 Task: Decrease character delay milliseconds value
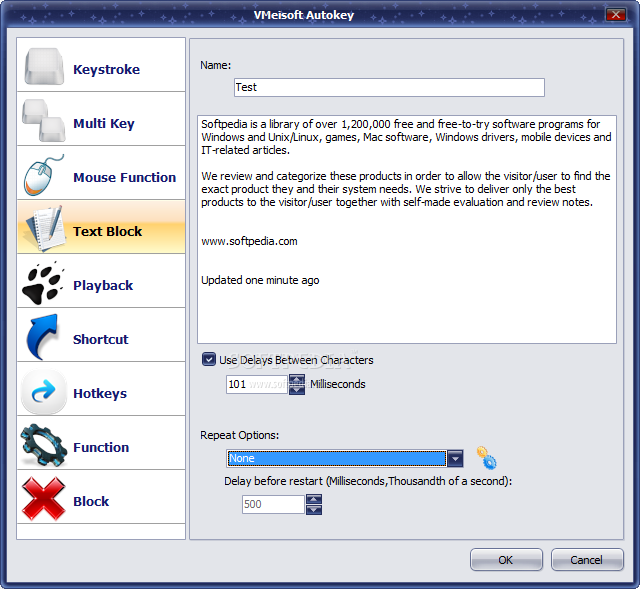[x=297, y=390]
